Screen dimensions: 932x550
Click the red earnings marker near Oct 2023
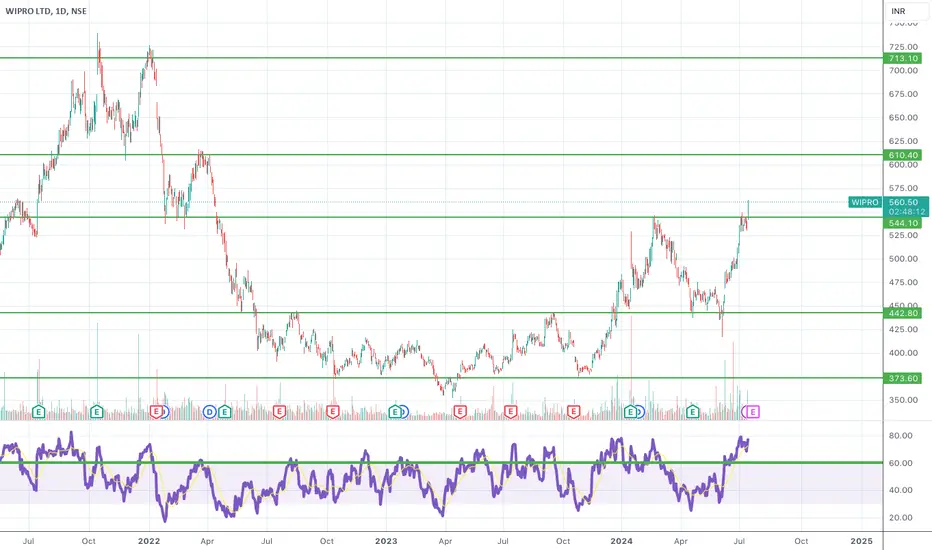[x=573, y=411]
